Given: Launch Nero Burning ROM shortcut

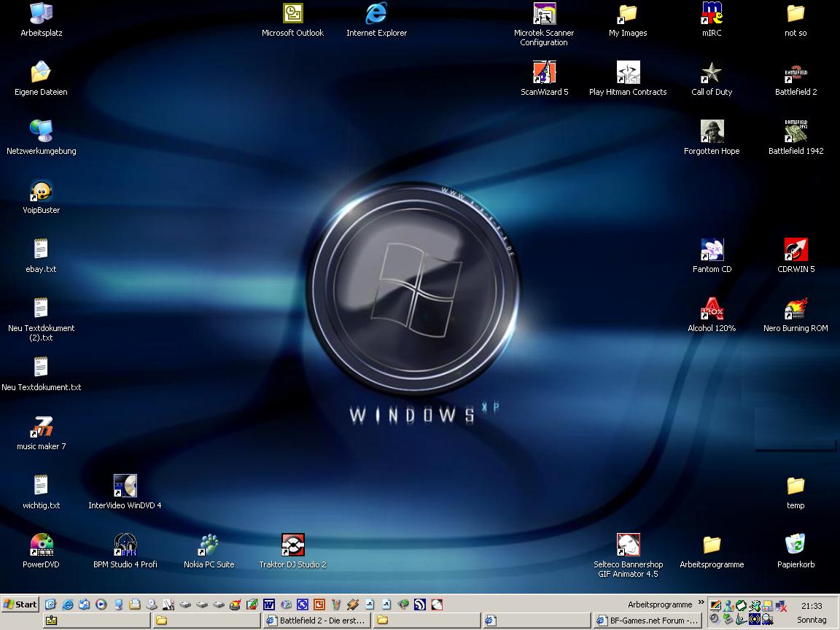Looking at the screenshot, I should 796,314.
